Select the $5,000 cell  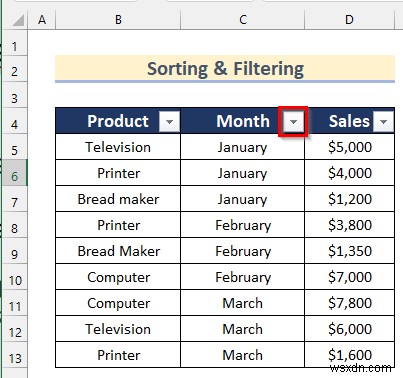click(x=350, y=147)
